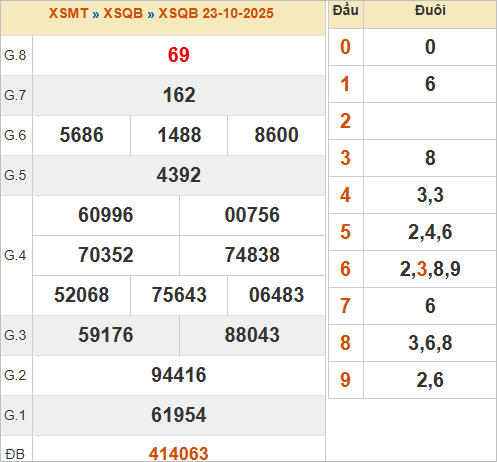
Task: Click the orange head digit 7
Action: tap(345, 306)
